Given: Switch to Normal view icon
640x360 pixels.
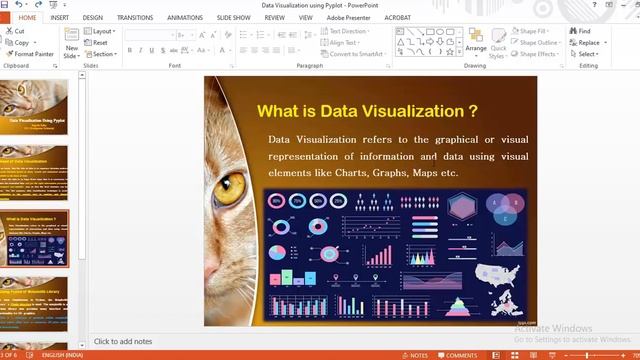Looking at the screenshot, I should click(x=496, y=356).
